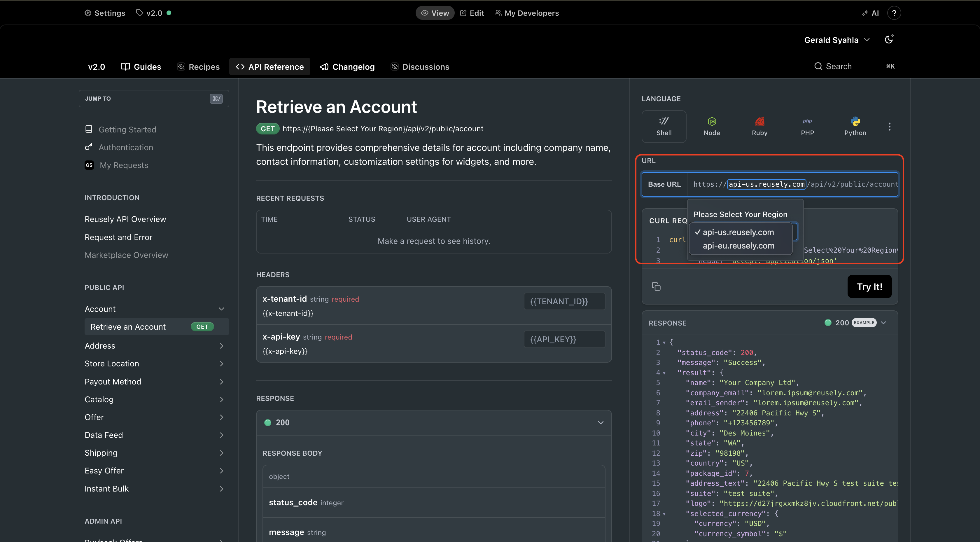This screenshot has height=542, width=980.
Task: Copy the cURL request
Action: tap(656, 286)
